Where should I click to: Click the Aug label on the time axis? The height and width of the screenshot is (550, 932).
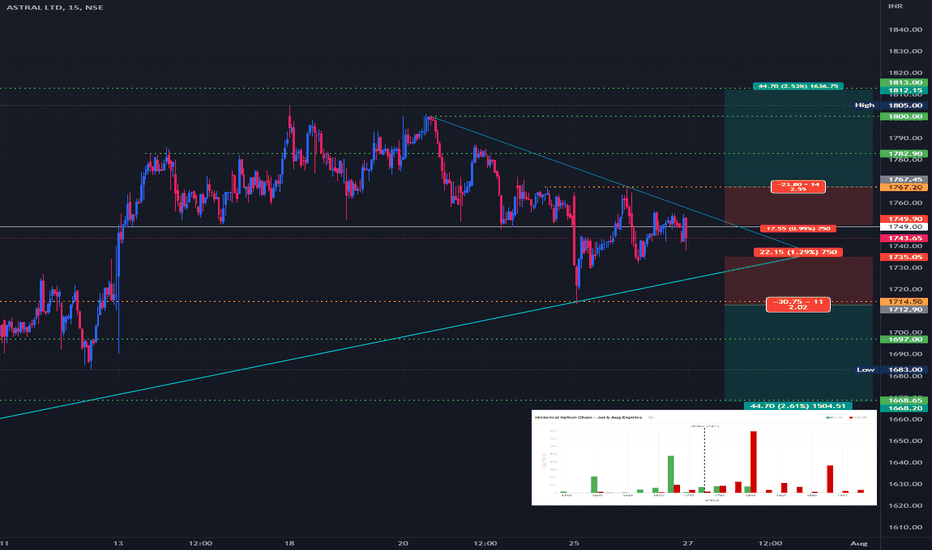858,543
